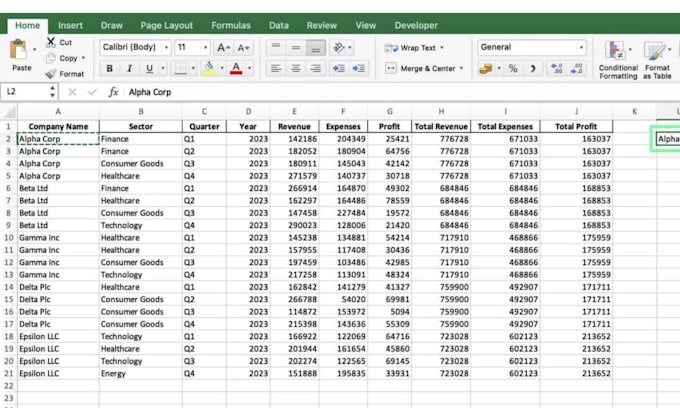Screen dimensions: 680x408
Task: Open the Merge & Center dropdown arrow
Action: pyautogui.click(x=461, y=68)
